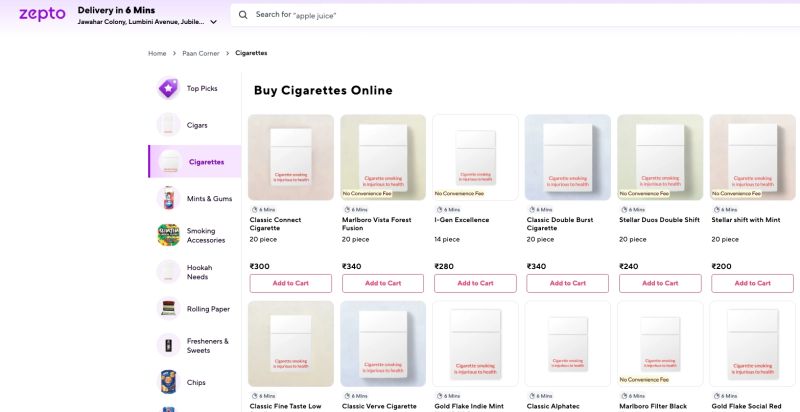This screenshot has width=800, height=412.
Task: Go to Home in the breadcrumb
Action: (157, 53)
